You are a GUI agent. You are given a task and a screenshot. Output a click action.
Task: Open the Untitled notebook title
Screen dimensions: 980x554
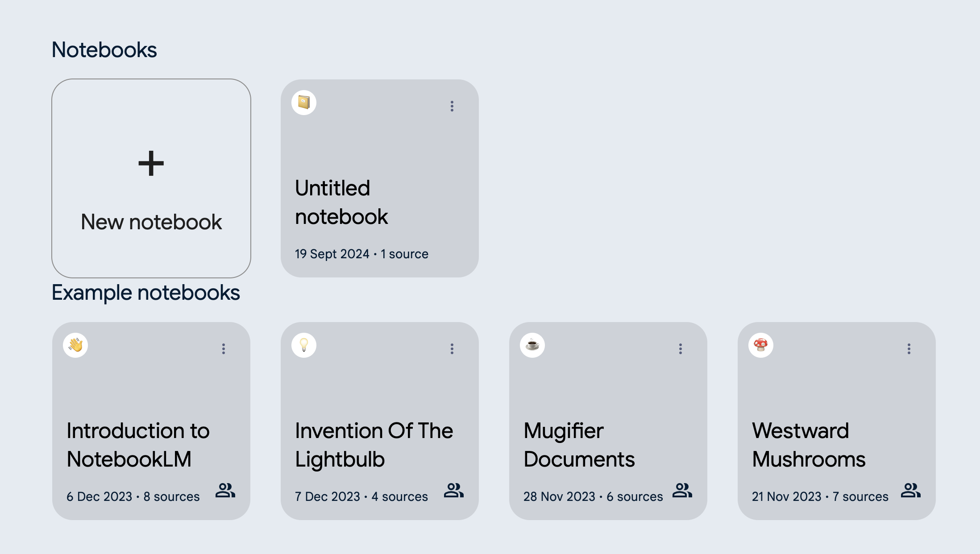pos(341,203)
